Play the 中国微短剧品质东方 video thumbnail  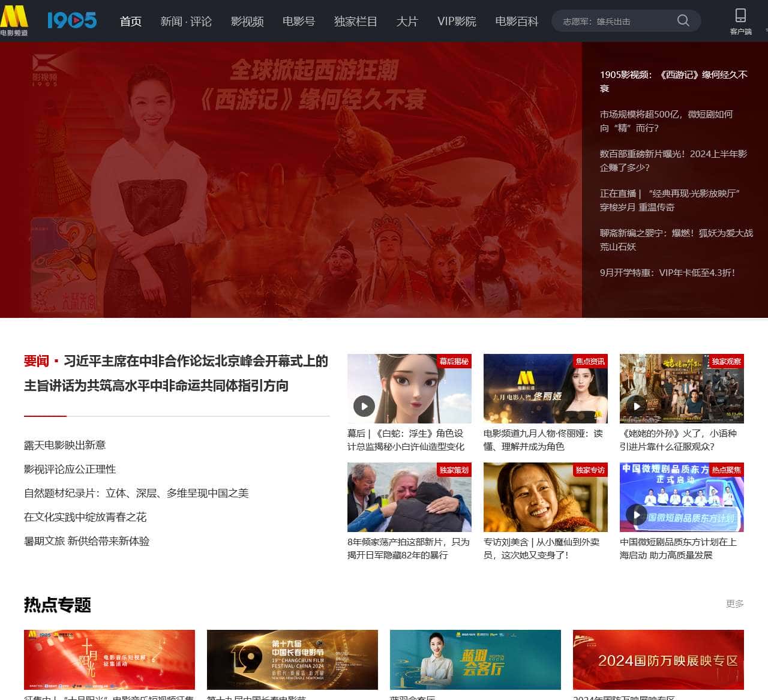637,515
